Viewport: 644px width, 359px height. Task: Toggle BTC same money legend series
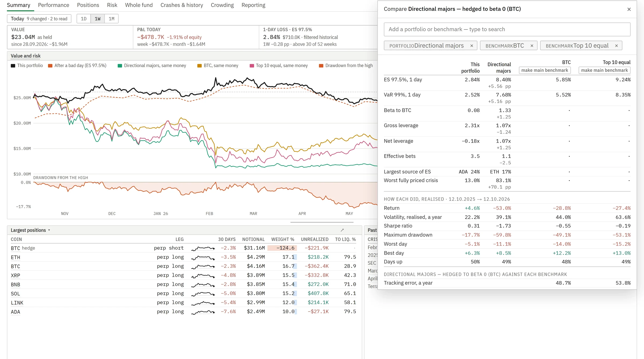coord(218,66)
